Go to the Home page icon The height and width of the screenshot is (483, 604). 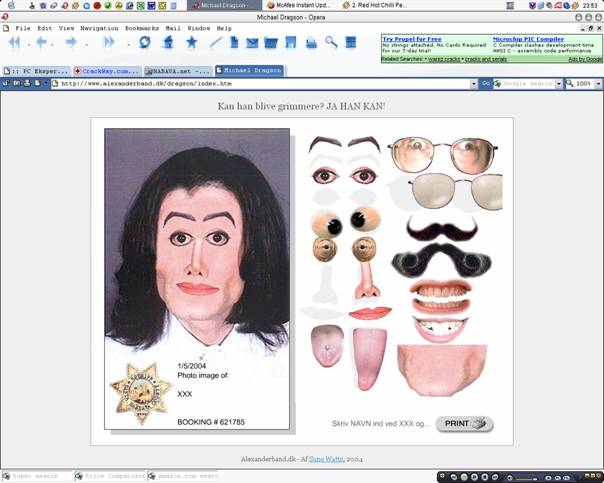point(168,43)
